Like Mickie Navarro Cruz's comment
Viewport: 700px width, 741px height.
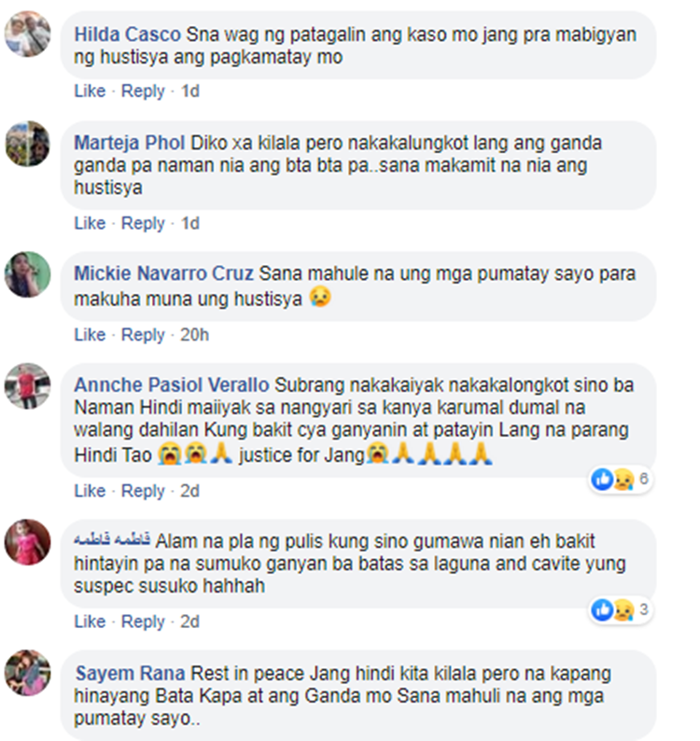coord(90,335)
